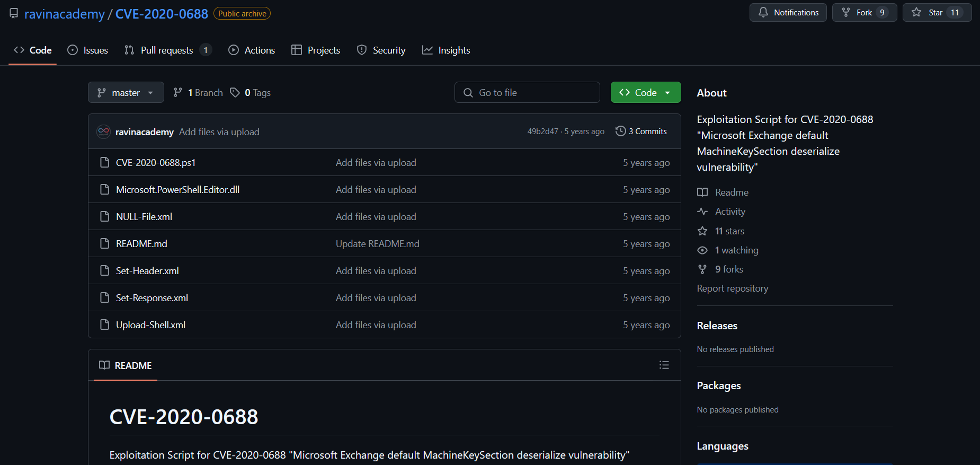This screenshot has height=465, width=980.
Task: Open the Code tab
Action: (x=32, y=50)
